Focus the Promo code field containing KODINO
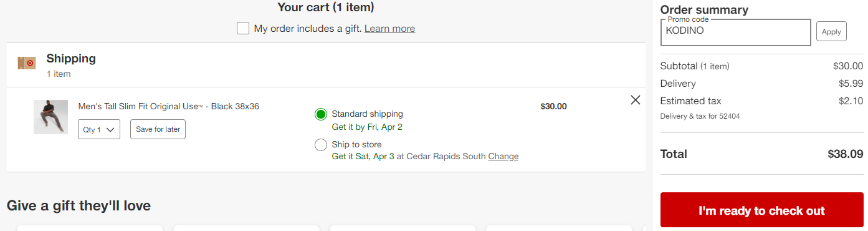The image size is (868, 231). [736, 32]
